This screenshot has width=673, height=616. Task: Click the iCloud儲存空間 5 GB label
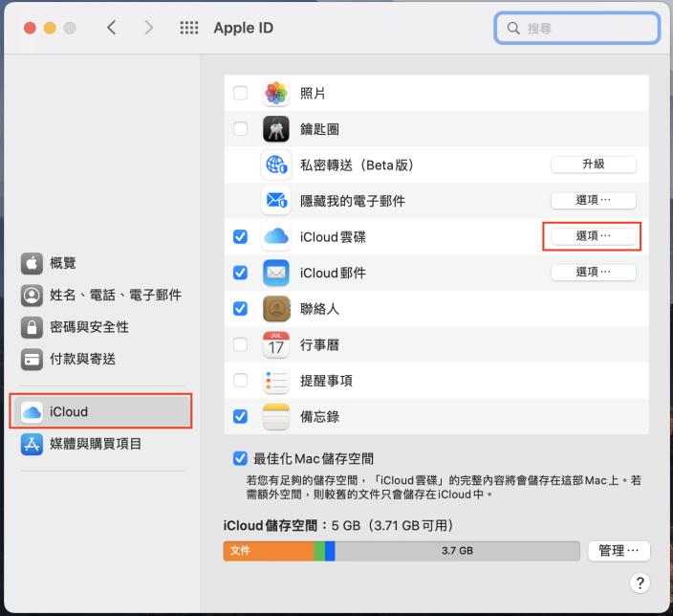(x=338, y=526)
